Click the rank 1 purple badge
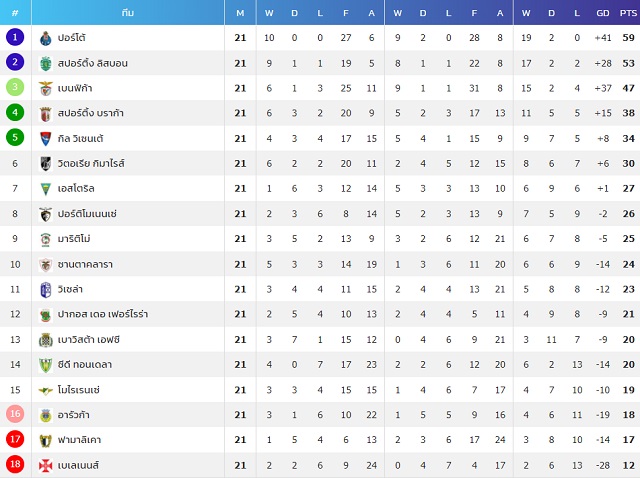Image resolution: width=640 pixels, height=478 pixels. (x=15, y=37)
